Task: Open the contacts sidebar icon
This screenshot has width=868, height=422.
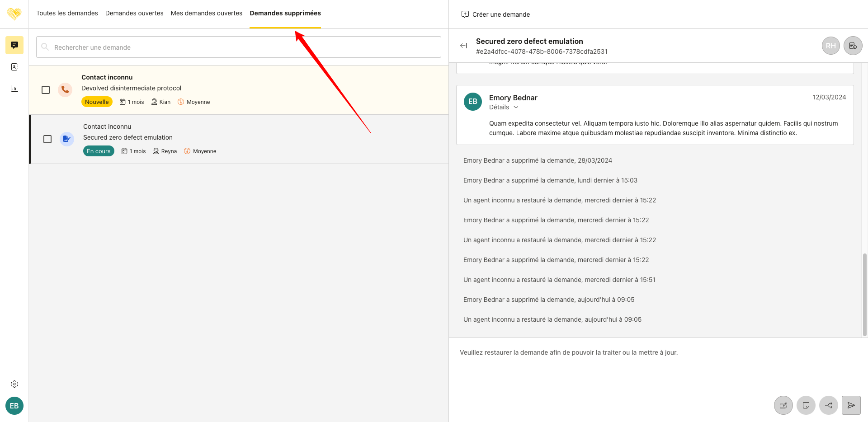Action: [x=14, y=67]
